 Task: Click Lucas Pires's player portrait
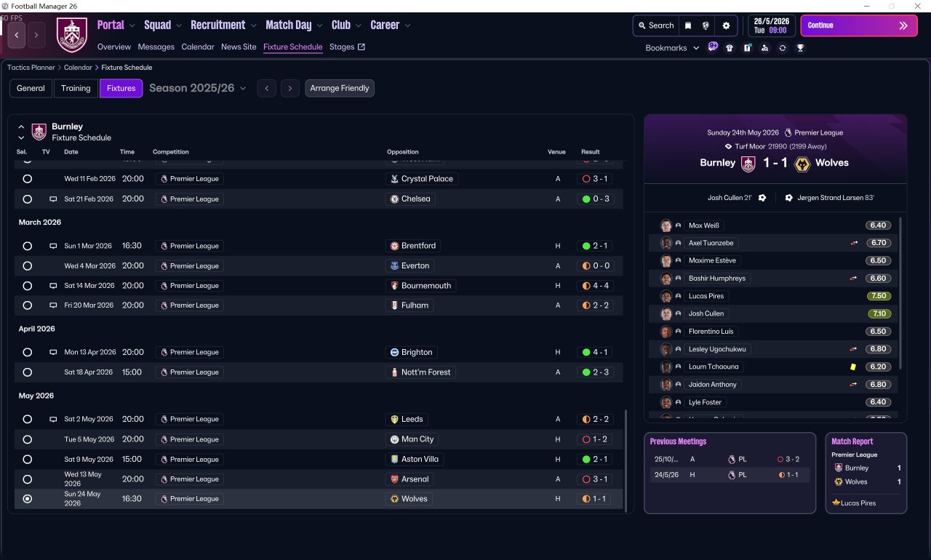point(666,296)
